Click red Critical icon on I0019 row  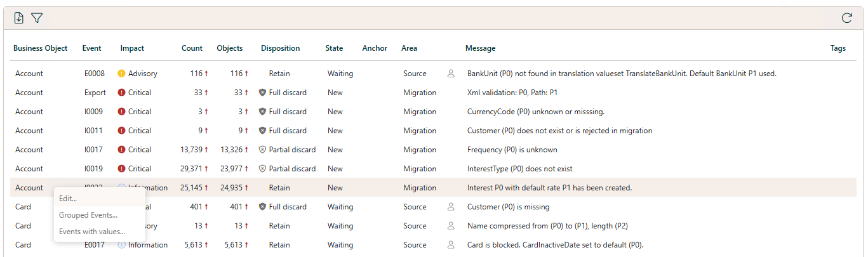tap(122, 169)
